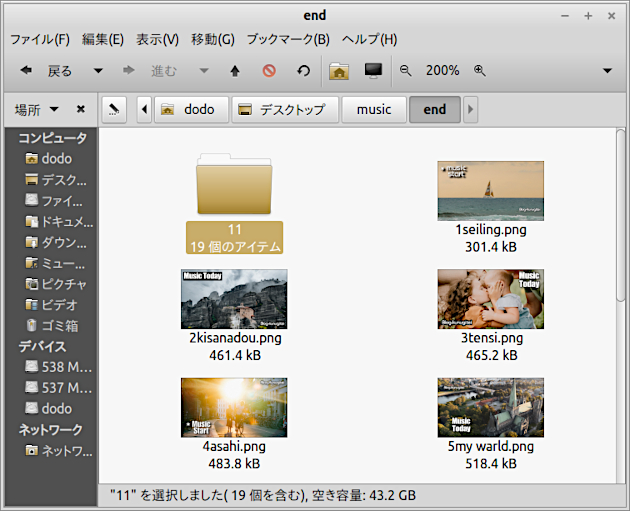Viewport: 630px width, 511px height.
Task: Click the ネットワーク section header
Action: coord(51,429)
